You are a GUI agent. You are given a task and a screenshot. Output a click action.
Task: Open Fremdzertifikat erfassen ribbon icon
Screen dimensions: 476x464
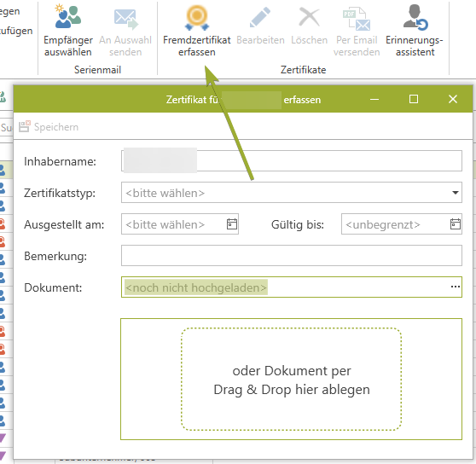pyautogui.click(x=197, y=18)
